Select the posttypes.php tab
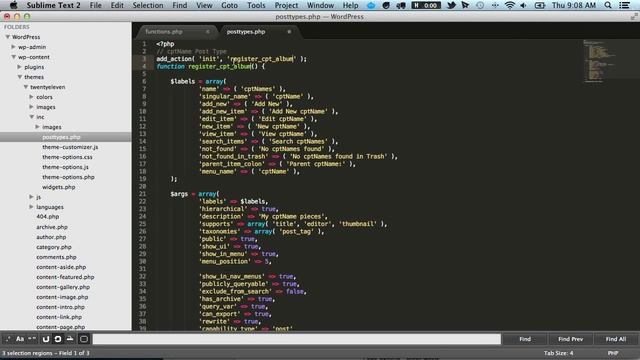Image resolution: width=640 pixels, height=360 pixels. (x=246, y=32)
